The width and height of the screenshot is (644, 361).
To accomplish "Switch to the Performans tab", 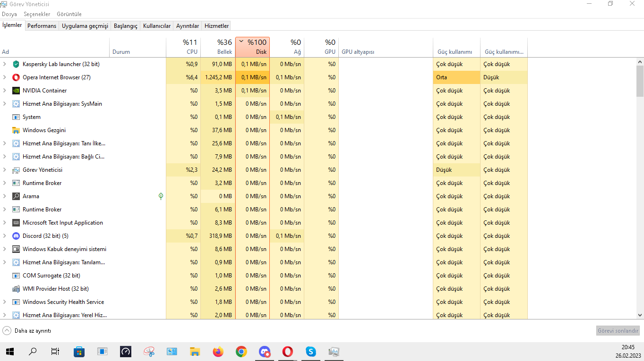I will [42, 26].
